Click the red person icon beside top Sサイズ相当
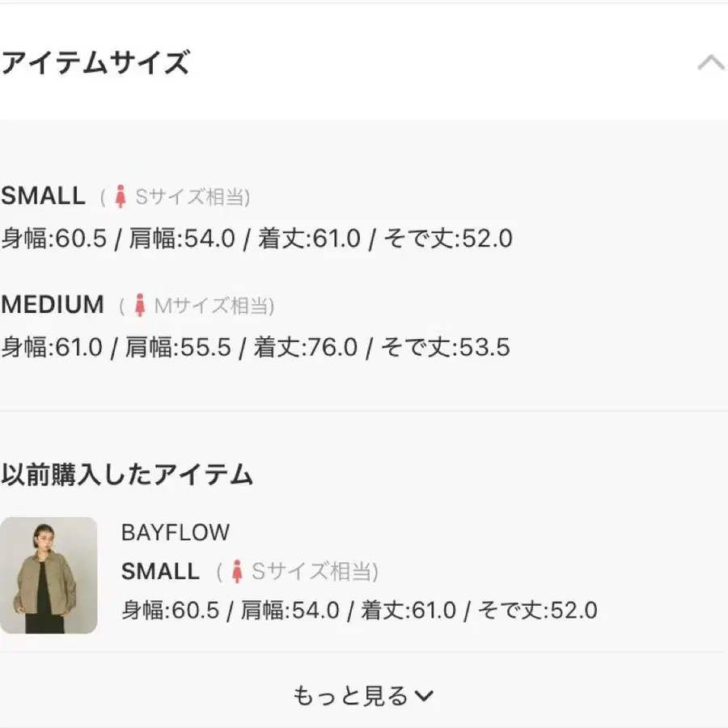 [121, 197]
